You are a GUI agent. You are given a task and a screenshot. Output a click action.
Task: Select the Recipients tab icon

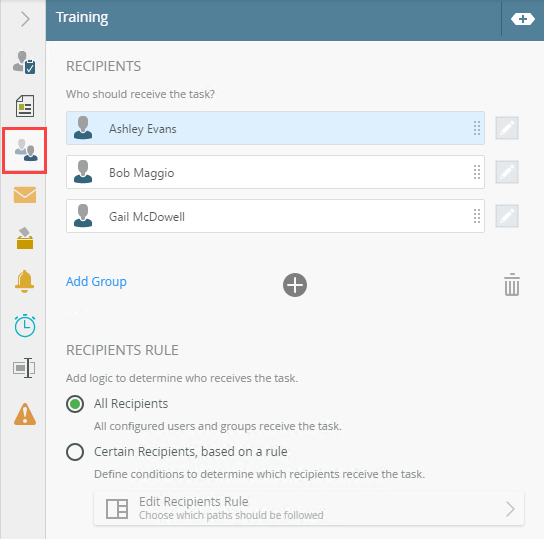point(25,150)
